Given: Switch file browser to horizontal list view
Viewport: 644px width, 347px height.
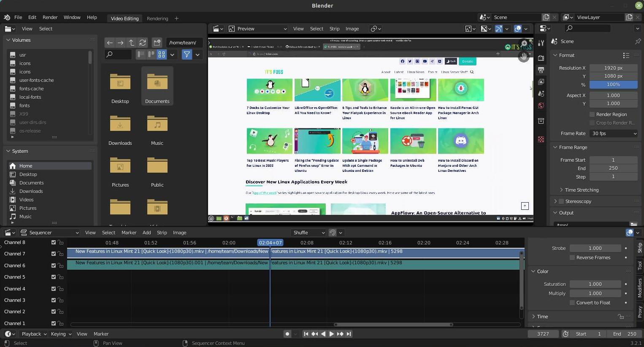Looking at the screenshot, I should point(151,54).
